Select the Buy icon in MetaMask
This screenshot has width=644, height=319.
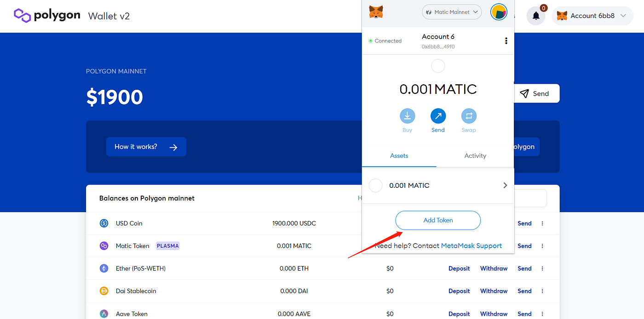pyautogui.click(x=407, y=116)
